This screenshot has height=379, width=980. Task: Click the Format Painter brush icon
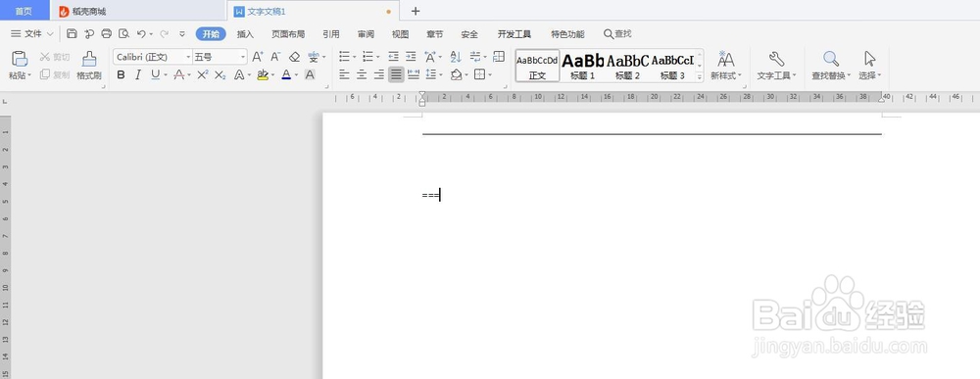[x=89, y=59]
